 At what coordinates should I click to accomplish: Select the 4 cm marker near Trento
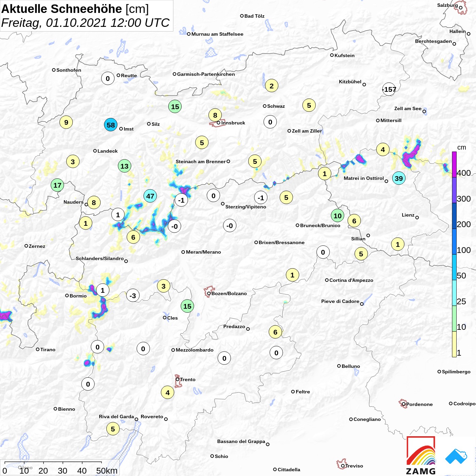[168, 392]
